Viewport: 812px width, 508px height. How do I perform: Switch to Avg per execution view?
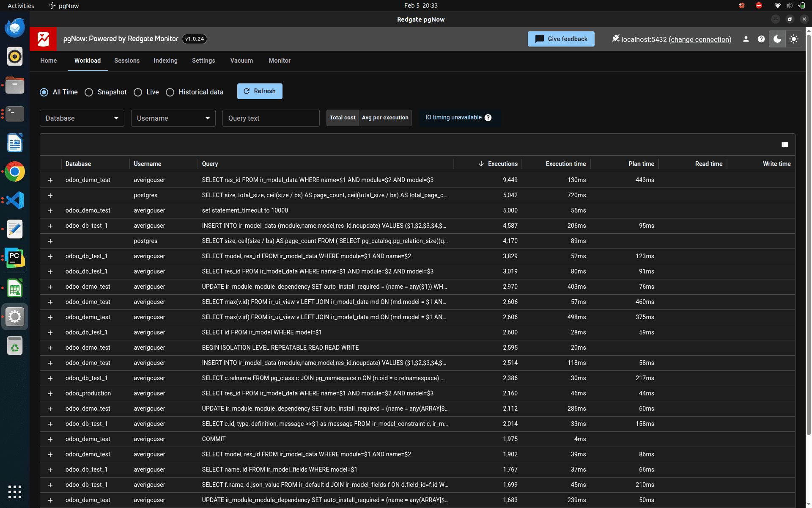pyautogui.click(x=385, y=118)
